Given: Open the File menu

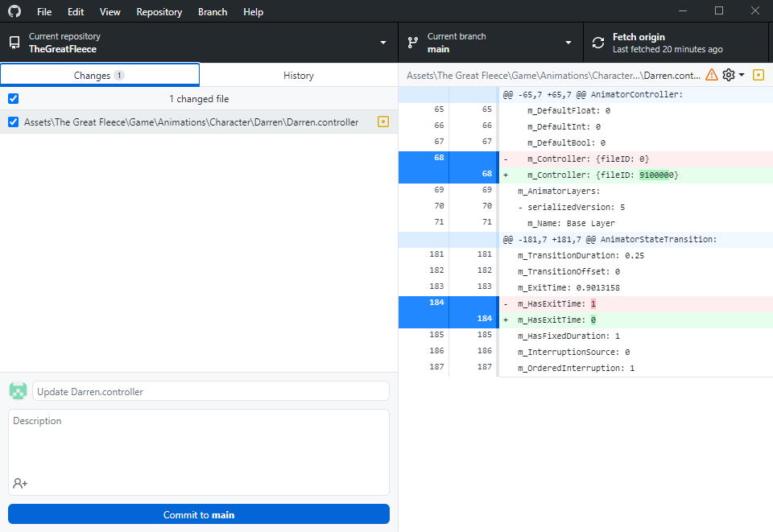Looking at the screenshot, I should coord(43,12).
